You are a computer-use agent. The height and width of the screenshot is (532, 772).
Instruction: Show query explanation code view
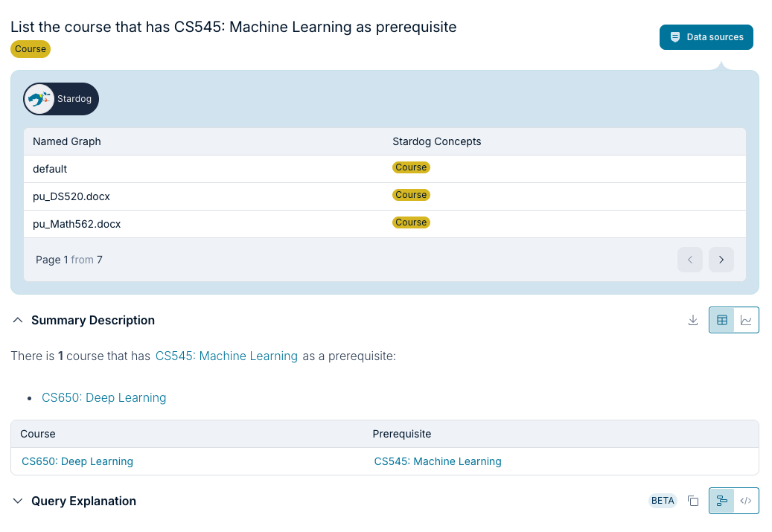[x=746, y=501]
